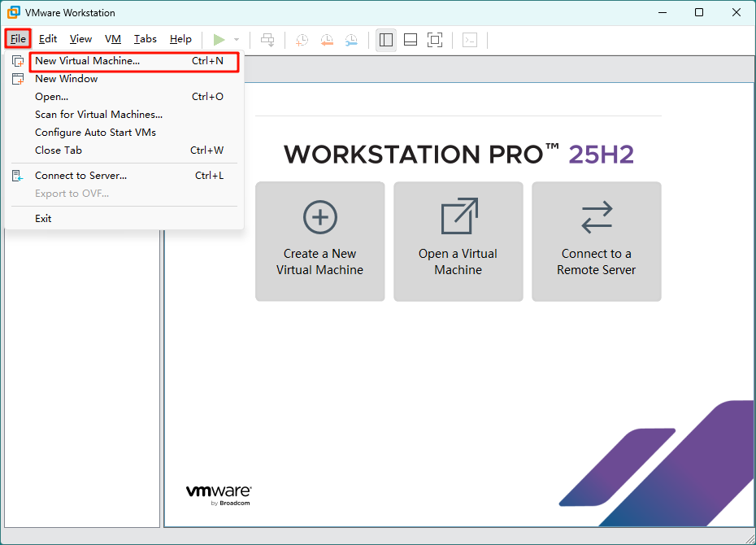Open the Tabs menu
The width and height of the screenshot is (756, 545).
click(x=146, y=38)
